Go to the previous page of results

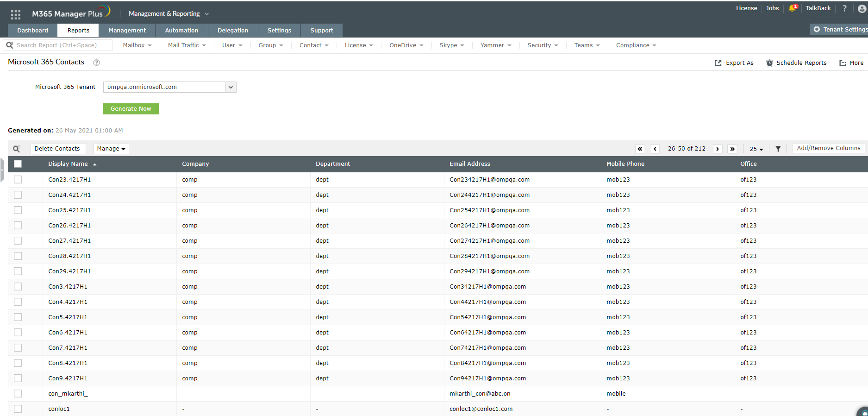click(655, 149)
